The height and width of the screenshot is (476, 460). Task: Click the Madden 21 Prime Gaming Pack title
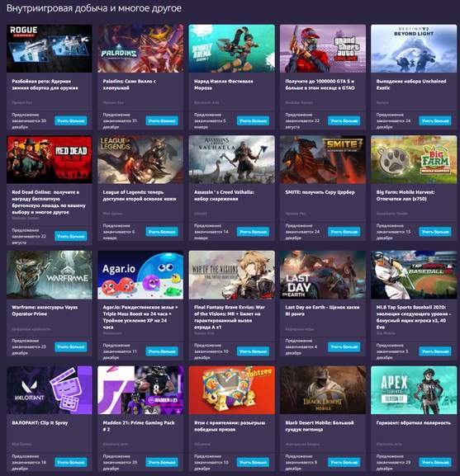139,426
